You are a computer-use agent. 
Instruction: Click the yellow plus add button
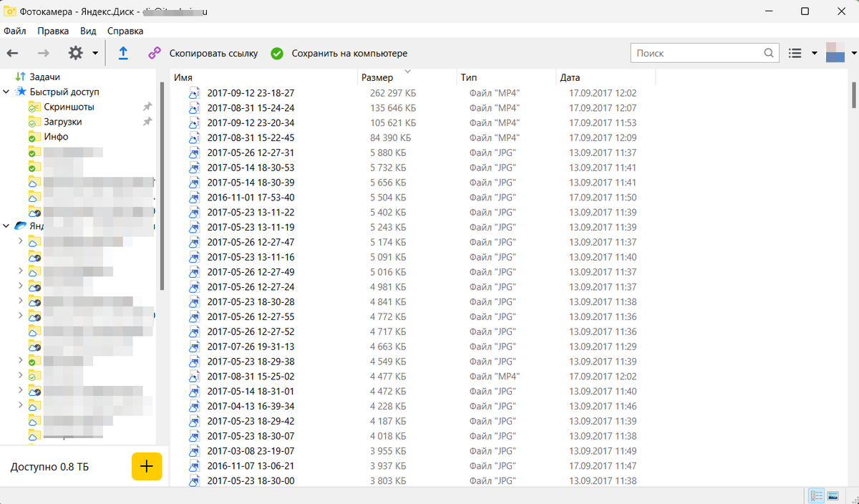pos(147,467)
